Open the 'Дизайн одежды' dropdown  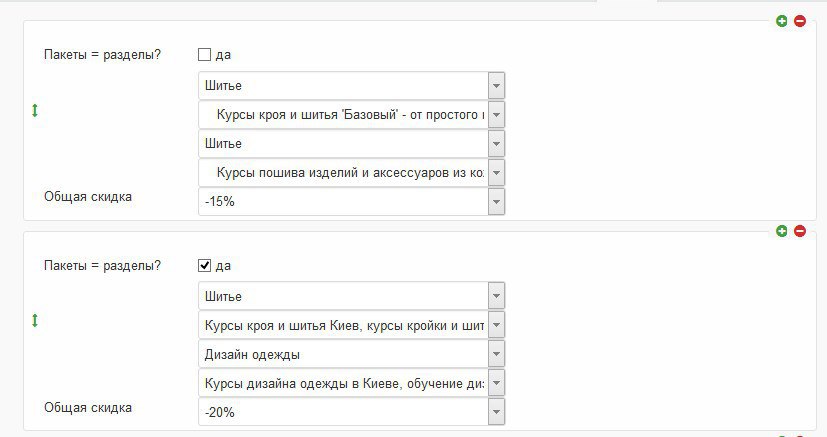tap(496, 354)
